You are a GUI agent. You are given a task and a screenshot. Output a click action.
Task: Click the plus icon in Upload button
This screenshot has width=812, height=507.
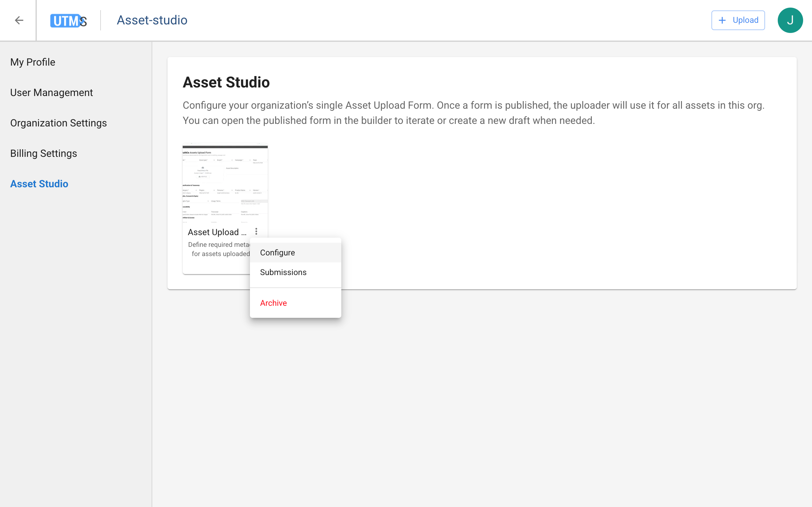722,21
